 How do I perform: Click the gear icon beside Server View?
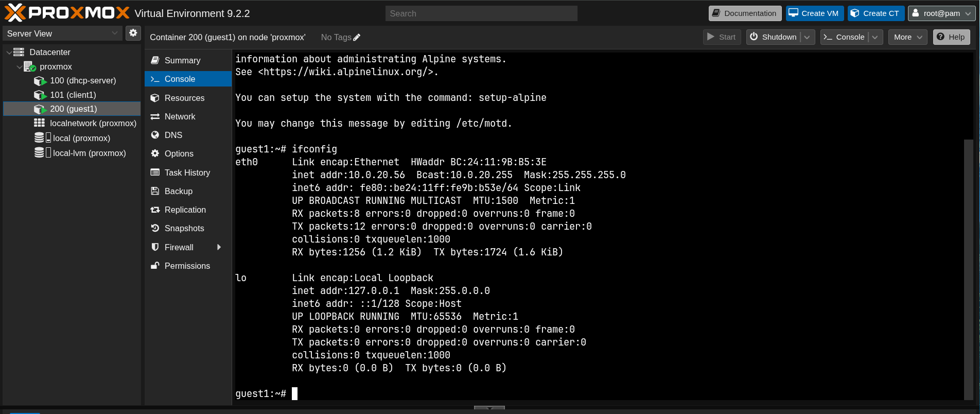tap(133, 33)
